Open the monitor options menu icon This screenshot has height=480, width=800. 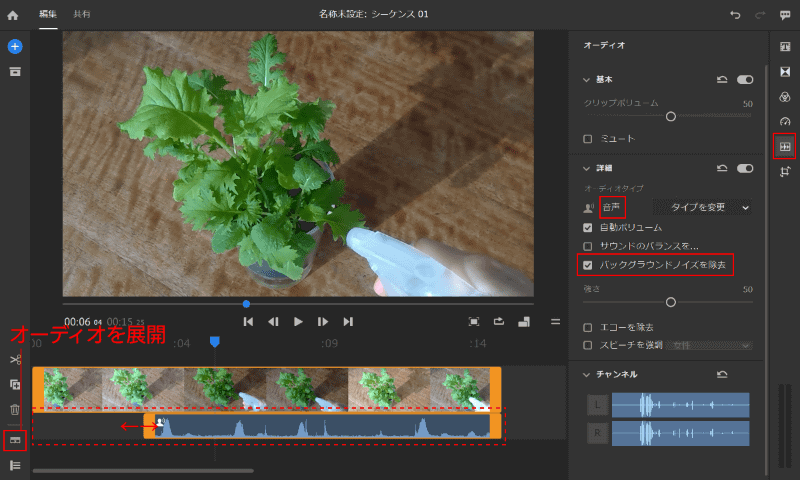[555, 321]
